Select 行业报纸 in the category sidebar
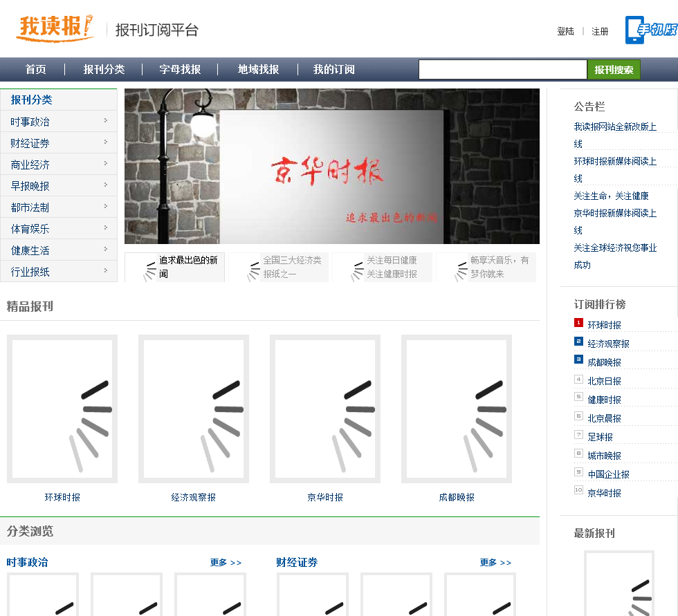678x616 pixels. (x=30, y=272)
